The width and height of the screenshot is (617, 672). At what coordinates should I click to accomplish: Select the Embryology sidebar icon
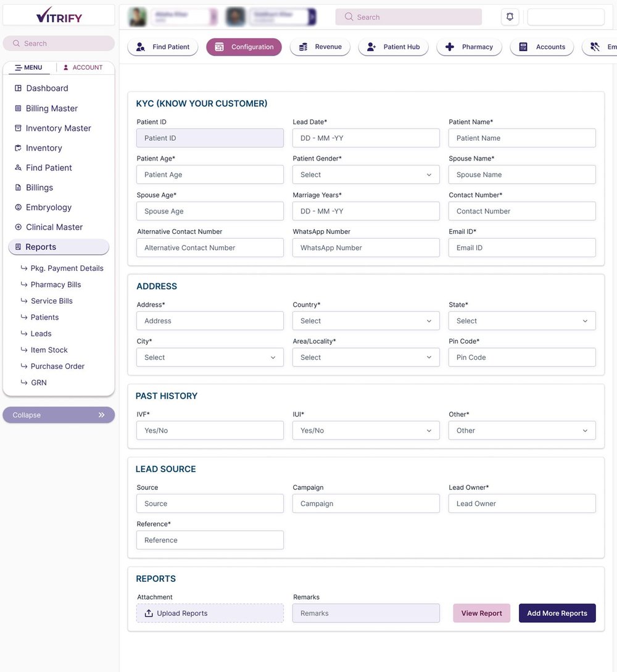tap(17, 207)
